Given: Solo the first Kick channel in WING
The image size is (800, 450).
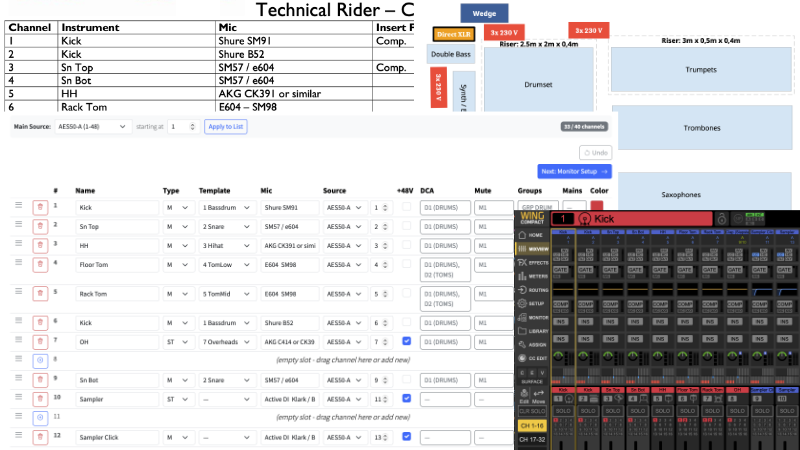Looking at the screenshot, I should click(563, 411).
